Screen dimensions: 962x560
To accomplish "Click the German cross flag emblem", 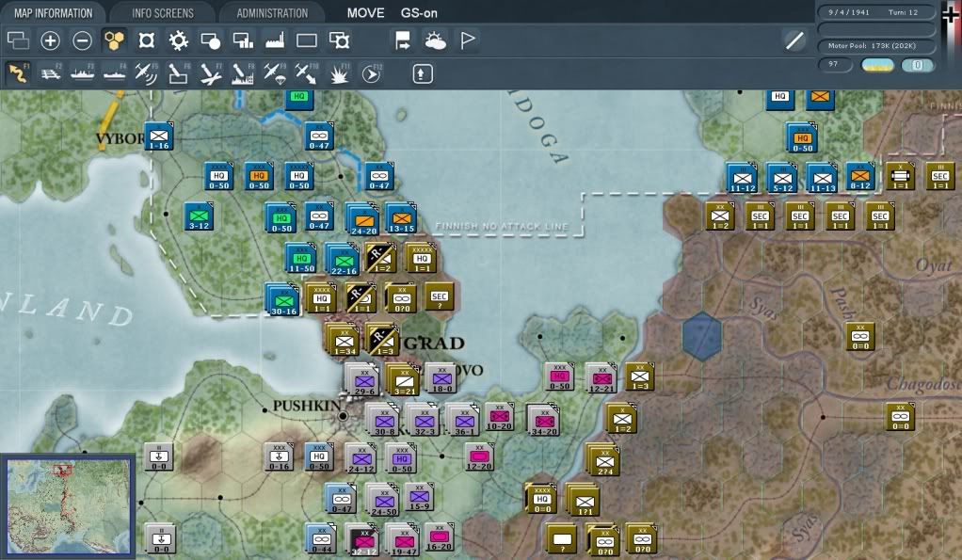I will (950, 13).
